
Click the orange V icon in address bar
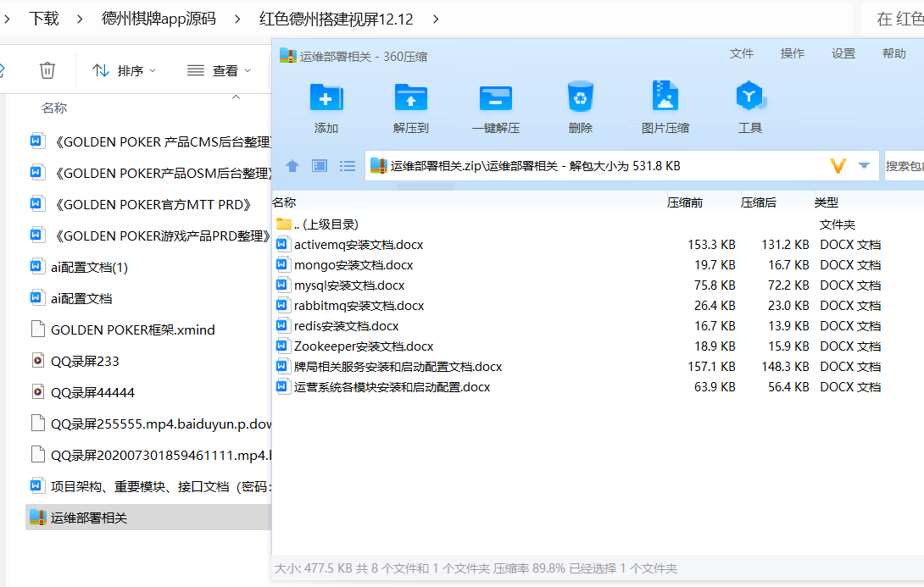click(838, 166)
